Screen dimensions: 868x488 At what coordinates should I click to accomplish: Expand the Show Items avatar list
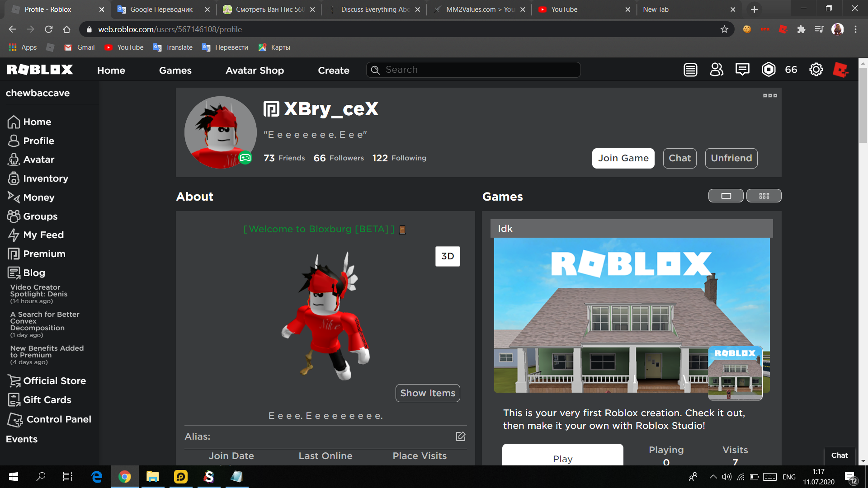point(427,393)
